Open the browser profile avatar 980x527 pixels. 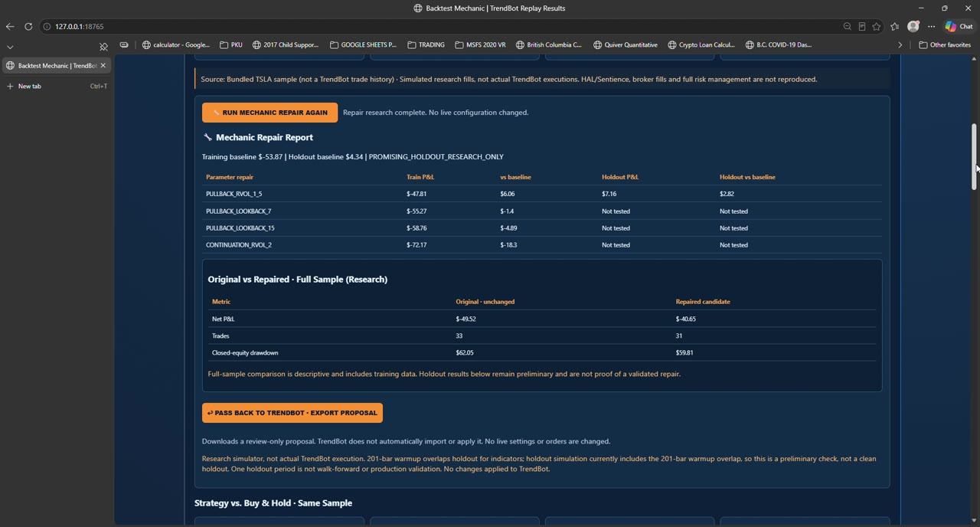pyautogui.click(x=913, y=26)
